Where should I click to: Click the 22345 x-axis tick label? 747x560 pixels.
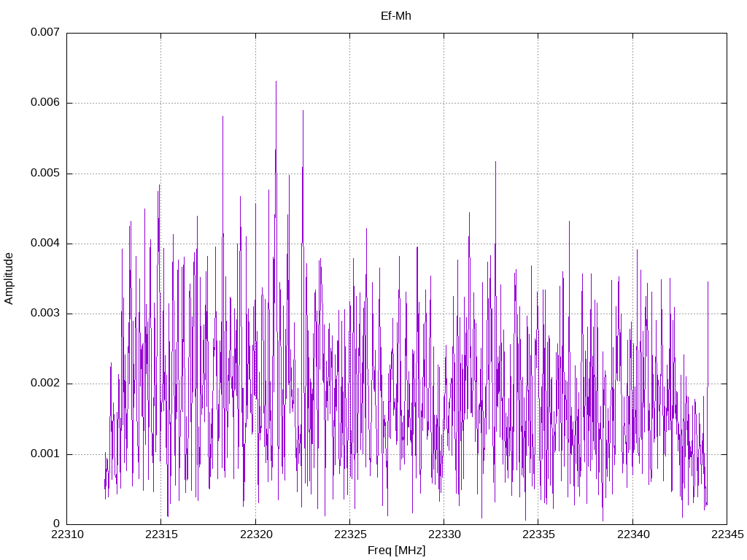tap(727, 534)
